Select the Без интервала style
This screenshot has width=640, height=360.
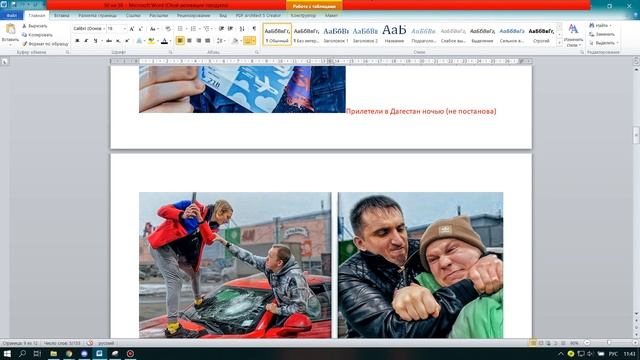click(x=307, y=34)
